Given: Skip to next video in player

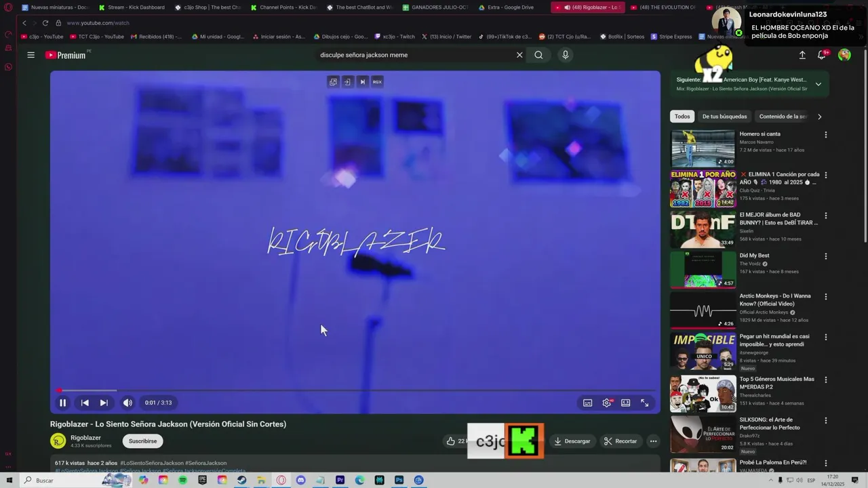Looking at the screenshot, I should click(x=104, y=403).
